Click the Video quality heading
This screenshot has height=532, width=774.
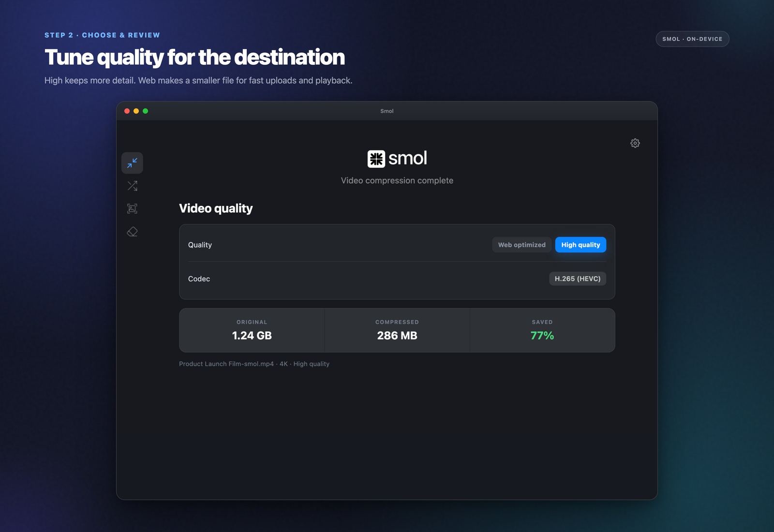216,208
